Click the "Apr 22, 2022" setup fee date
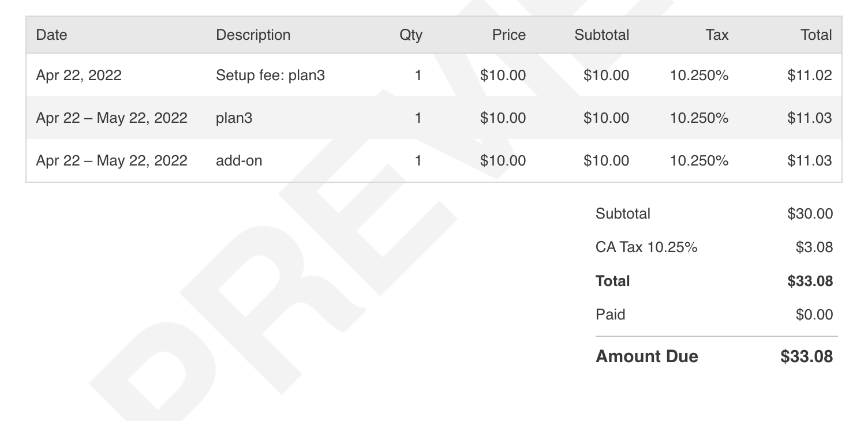Viewport: 868px width, 421px height. (79, 76)
